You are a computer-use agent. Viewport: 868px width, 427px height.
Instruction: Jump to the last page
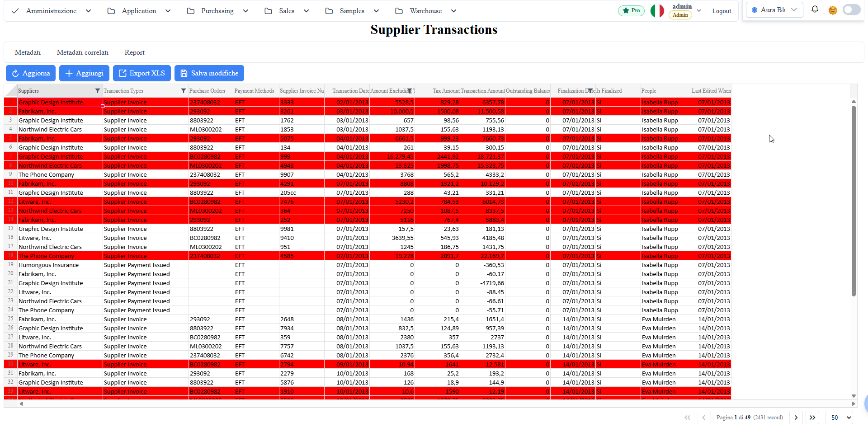click(812, 418)
